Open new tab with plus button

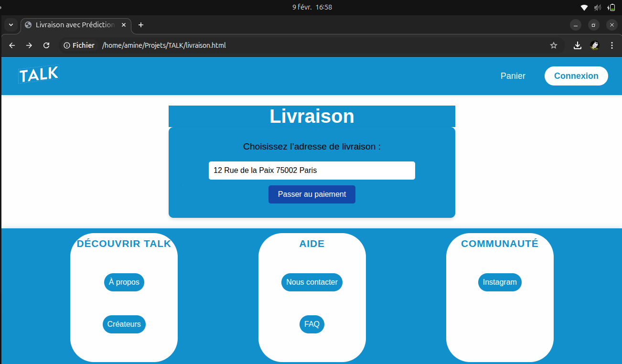click(140, 25)
